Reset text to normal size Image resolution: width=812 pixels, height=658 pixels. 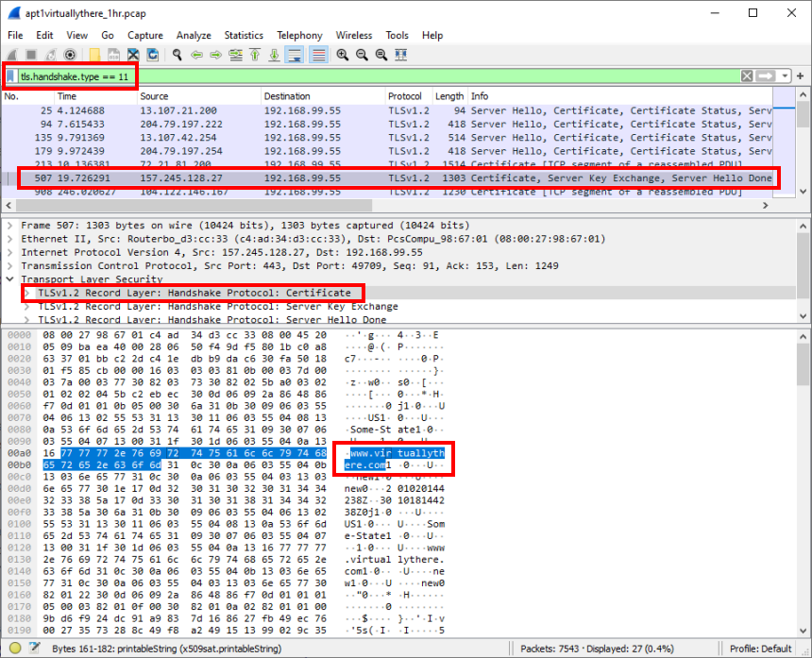(x=381, y=55)
